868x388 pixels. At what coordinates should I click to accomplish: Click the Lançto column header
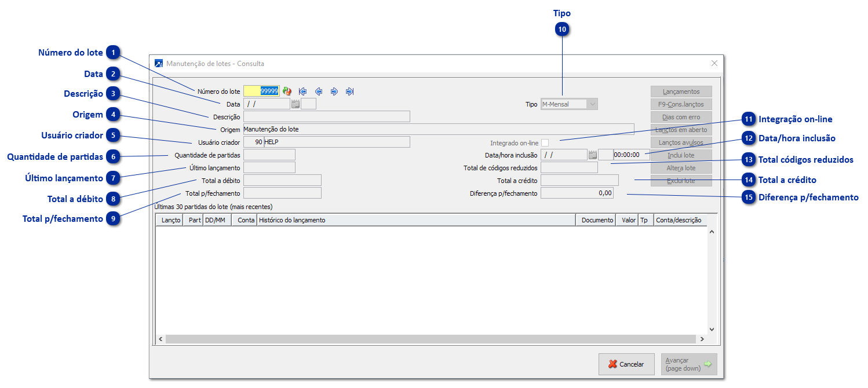(x=170, y=220)
